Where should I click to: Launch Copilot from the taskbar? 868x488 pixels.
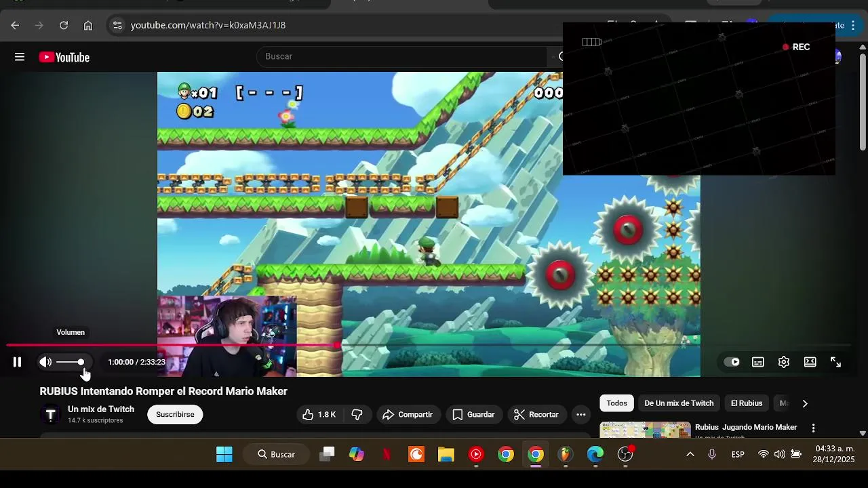click(x=357, y=454)
